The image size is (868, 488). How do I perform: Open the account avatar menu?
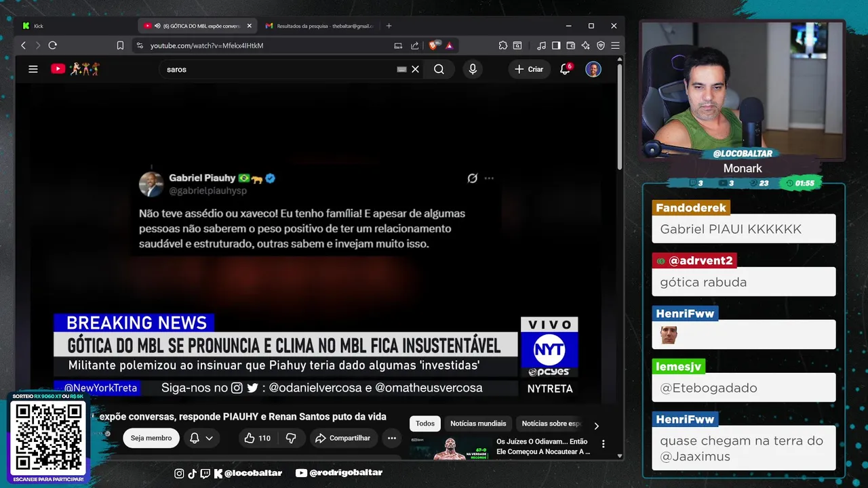click(593, 69)
